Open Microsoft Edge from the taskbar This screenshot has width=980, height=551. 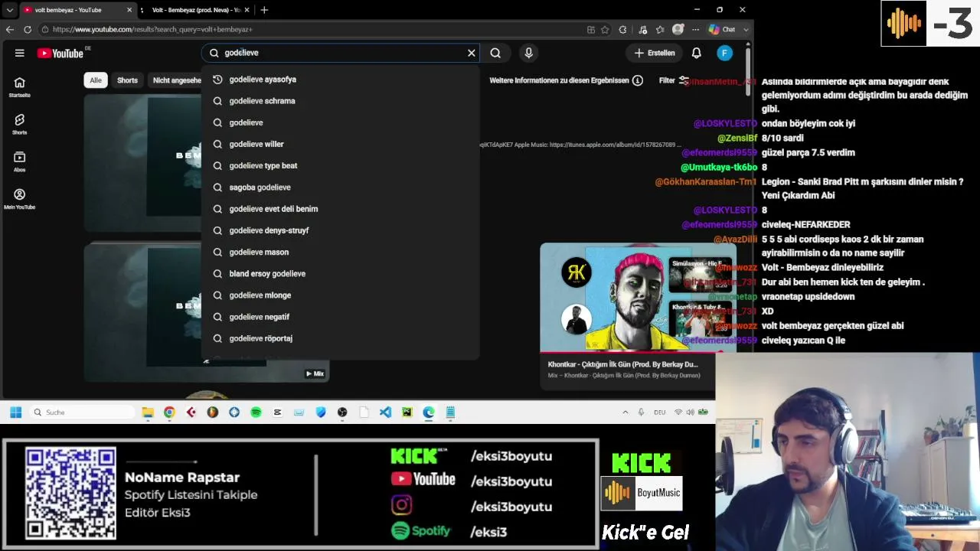pos(429,412)
